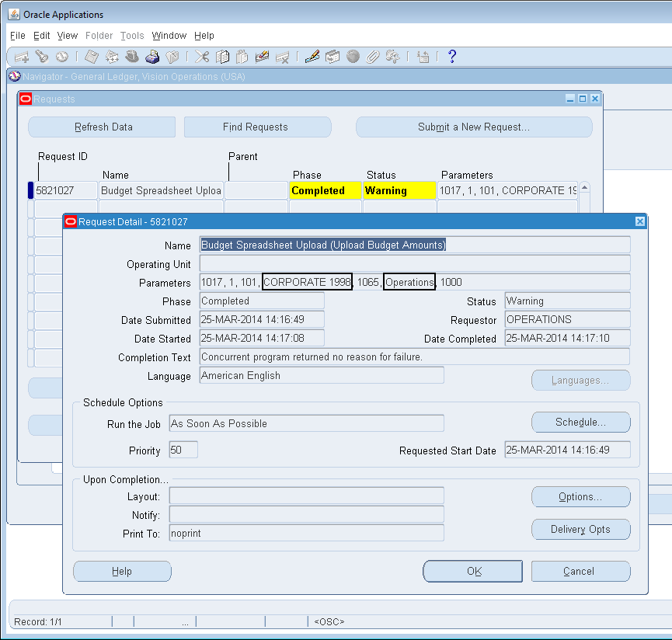Click the Print To noprint field

coord(306,533)
